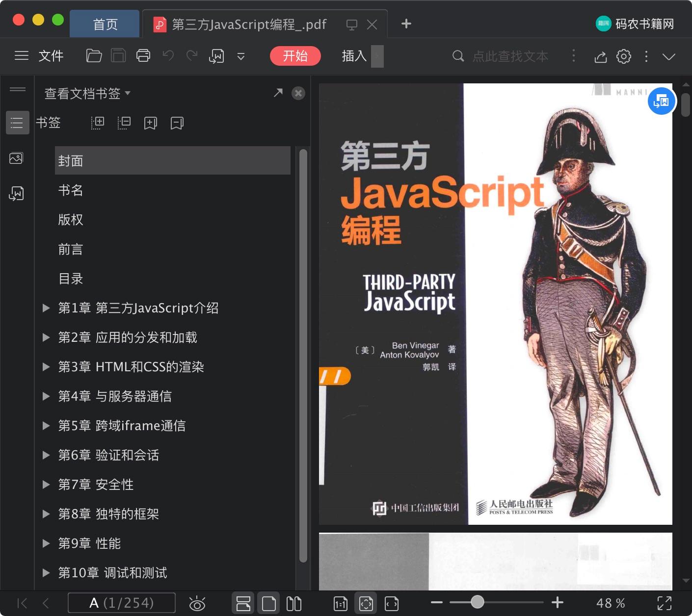Select the 前言 bookmark
Image resolution: width=692 pixels, height=616 pixels.
click(71, 249)
